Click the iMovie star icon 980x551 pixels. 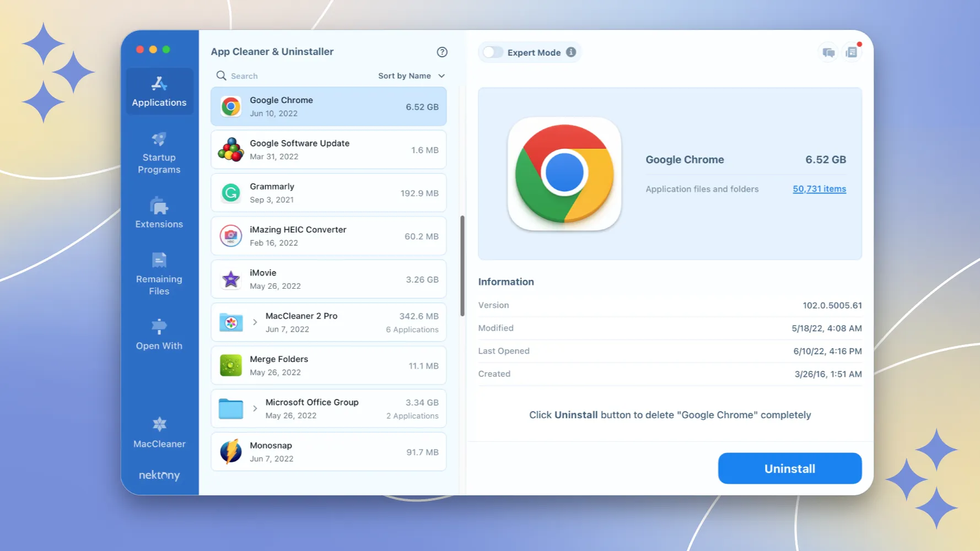tap(231, 279)
